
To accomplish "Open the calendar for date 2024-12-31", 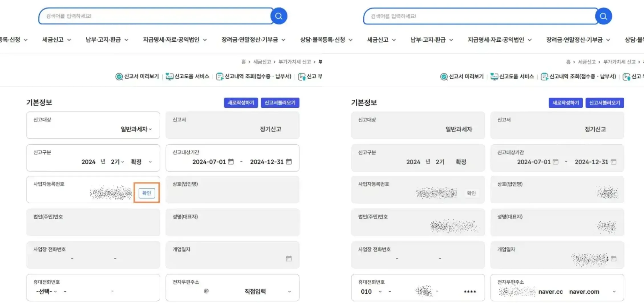I will (289, 161).
